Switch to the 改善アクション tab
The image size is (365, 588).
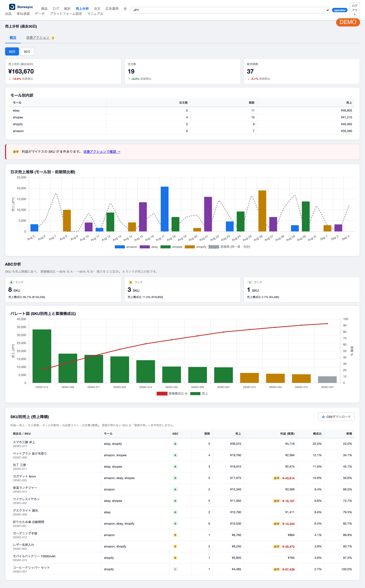pos(41,38)
